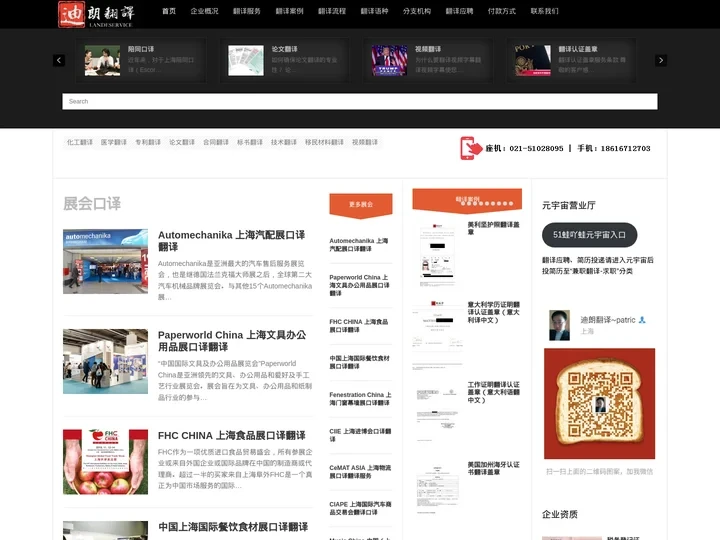The image size is (720, 540).
Task: Open 意大利学历证明翻译认证盖章 case link
Action: click(494, 312)
